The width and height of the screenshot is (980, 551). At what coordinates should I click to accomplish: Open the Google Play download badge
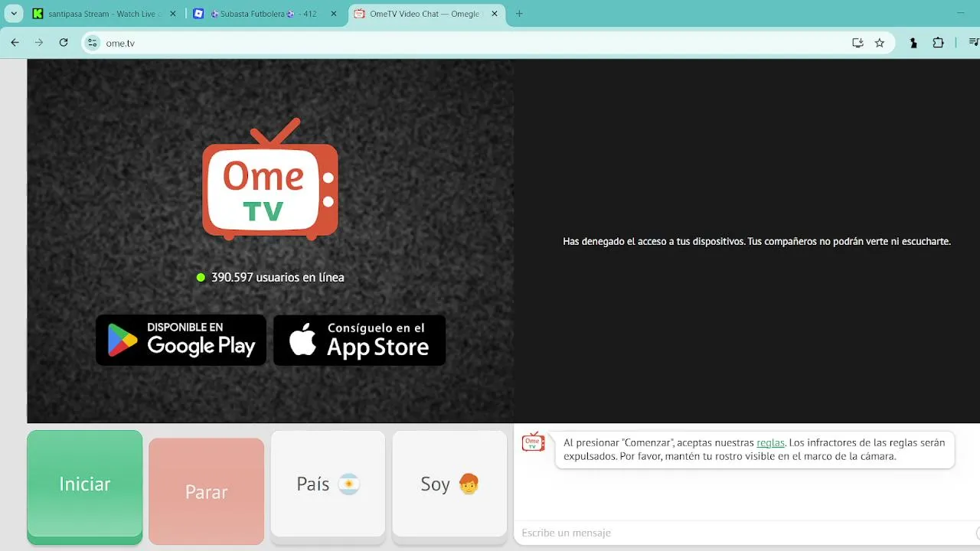point(181,340)
